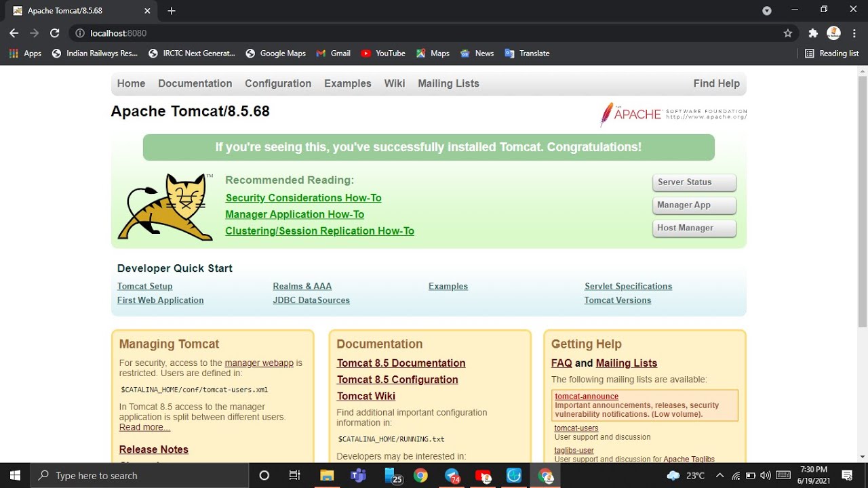Open the Chrome profile avatar
Viewport: 868px width, 488px height.
click(x=834, y=33)
